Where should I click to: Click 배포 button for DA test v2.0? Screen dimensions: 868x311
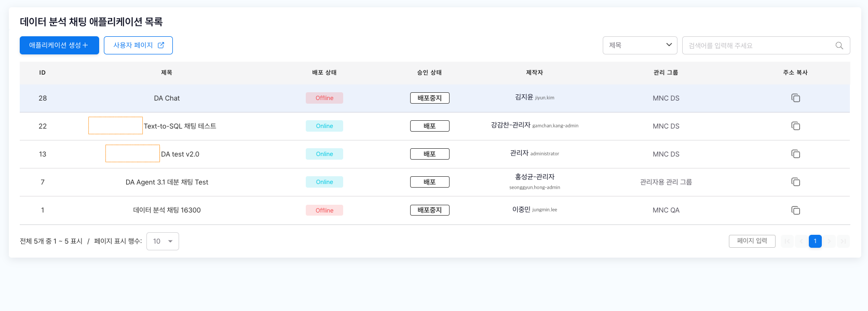click(429, 154)
